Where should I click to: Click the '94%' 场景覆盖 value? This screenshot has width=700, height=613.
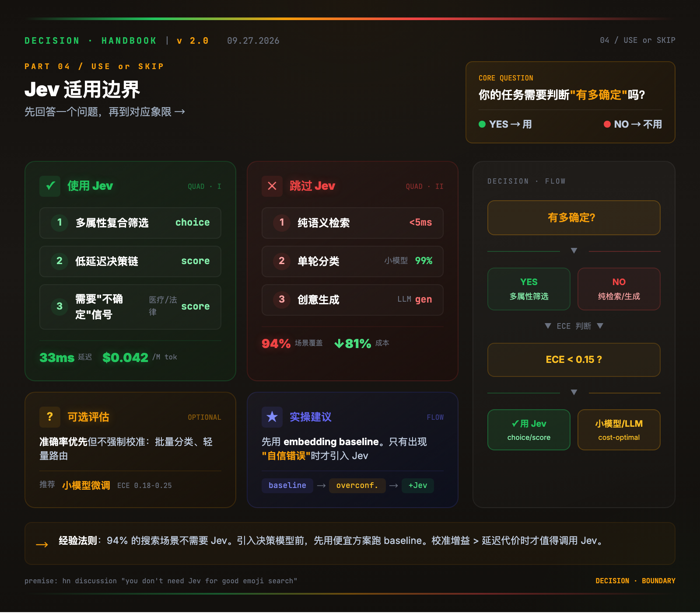coord(276,344)
